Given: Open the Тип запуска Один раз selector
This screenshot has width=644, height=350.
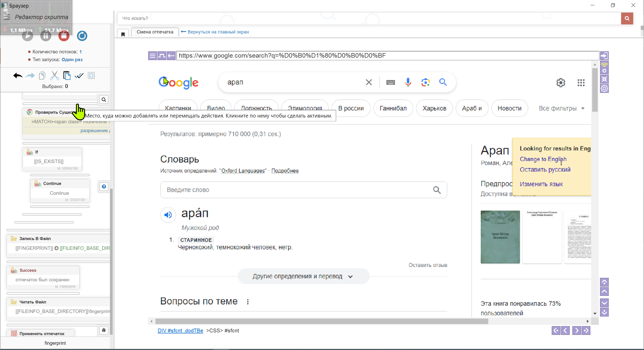Looking at the screenshot, I should [72, 60].
